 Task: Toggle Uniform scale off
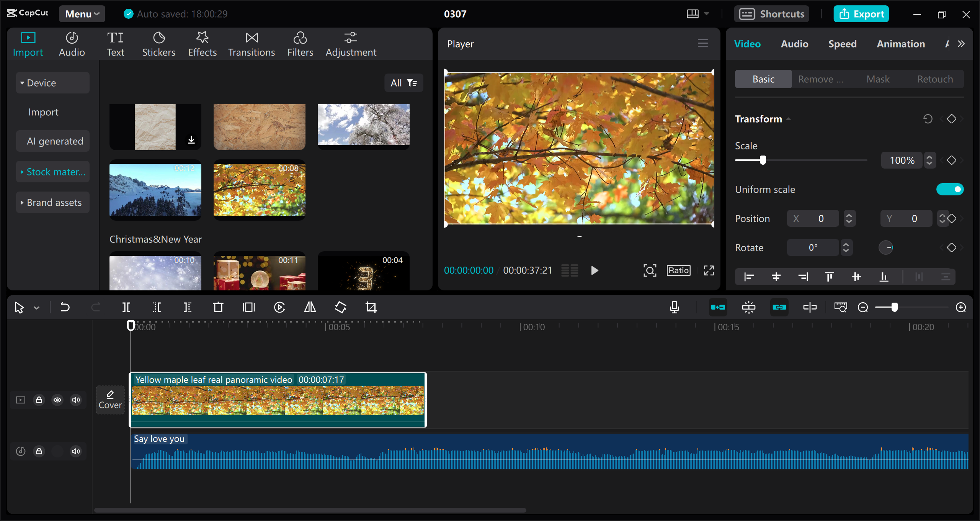click(x=950, y=189)
